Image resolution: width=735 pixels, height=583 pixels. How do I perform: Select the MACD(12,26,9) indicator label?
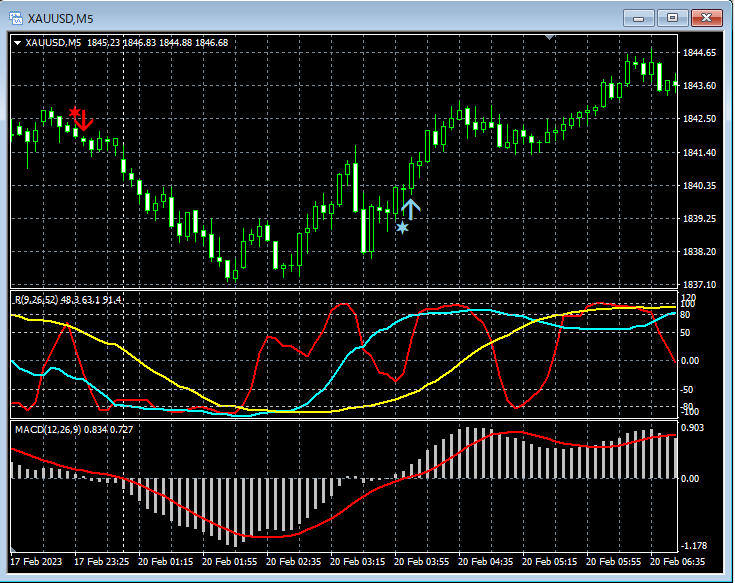point(74,429)
